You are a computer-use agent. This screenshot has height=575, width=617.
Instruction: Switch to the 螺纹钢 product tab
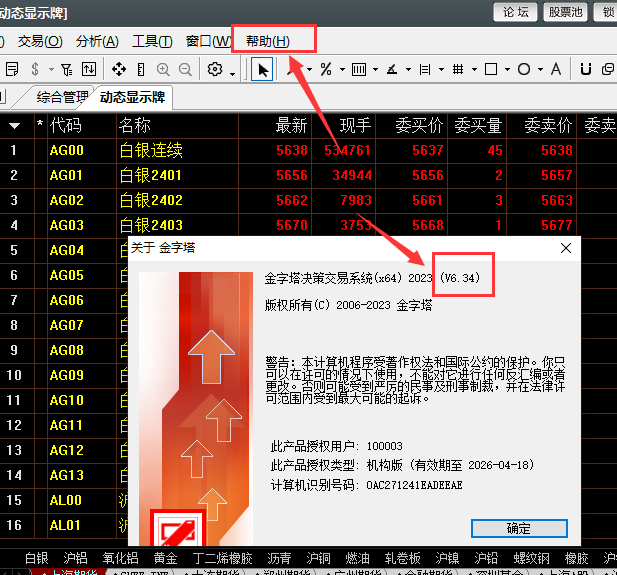point(531,558)
